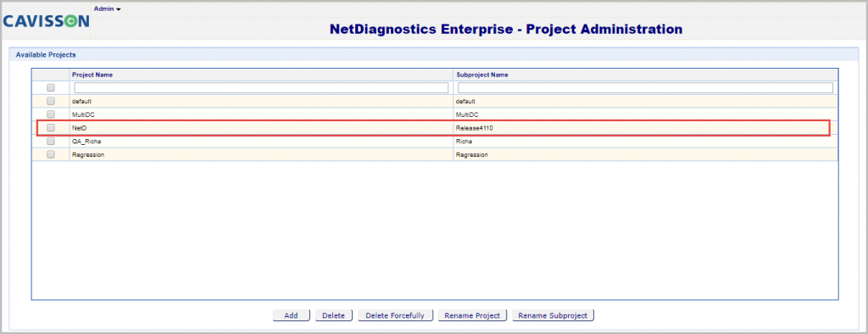
Task: Select the QA_Richa project name cell
Action: (261, 142)
